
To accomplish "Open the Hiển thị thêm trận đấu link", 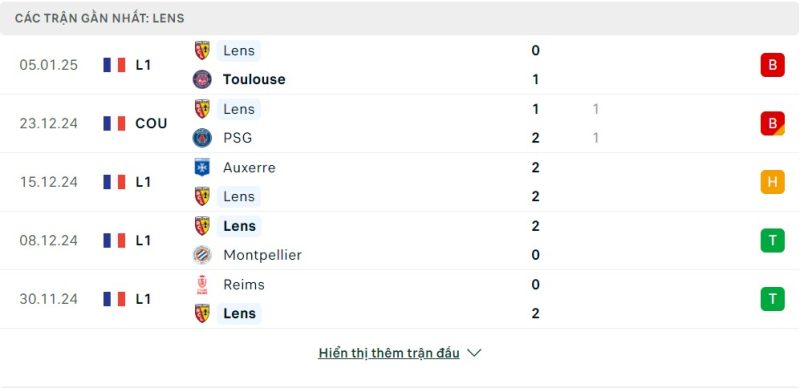I will tap(389, 353).
